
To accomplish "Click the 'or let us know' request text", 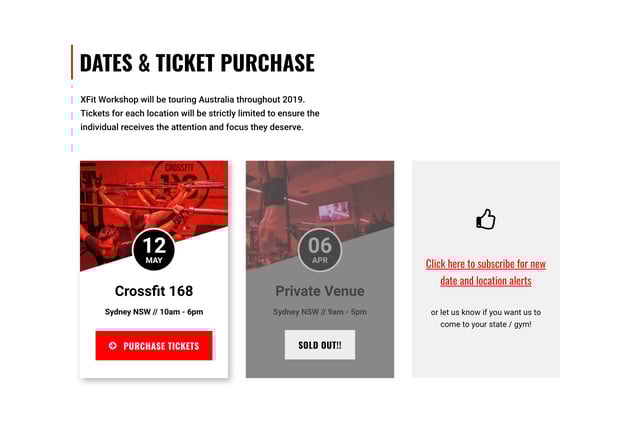I will (486, 318).
